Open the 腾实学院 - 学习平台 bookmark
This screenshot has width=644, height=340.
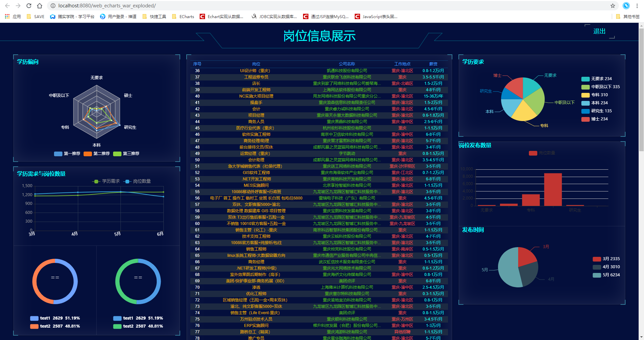click(72, 16)
